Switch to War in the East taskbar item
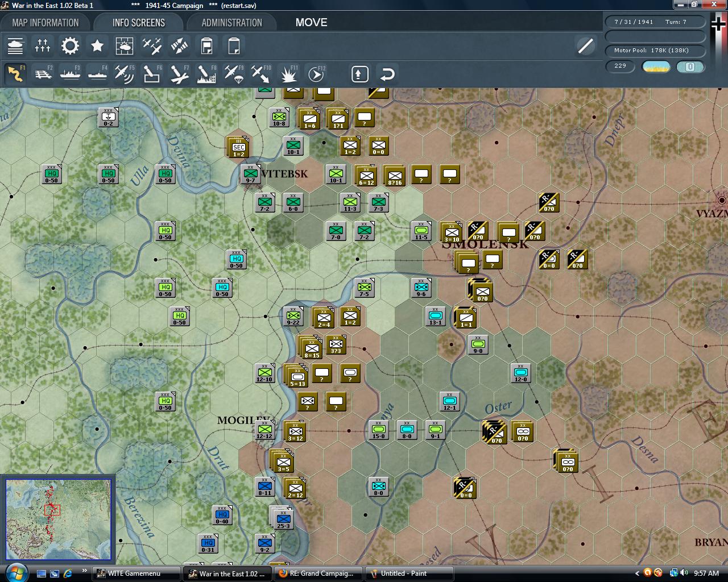The height and width of the screenshot is (582, 728). [227, 573]
